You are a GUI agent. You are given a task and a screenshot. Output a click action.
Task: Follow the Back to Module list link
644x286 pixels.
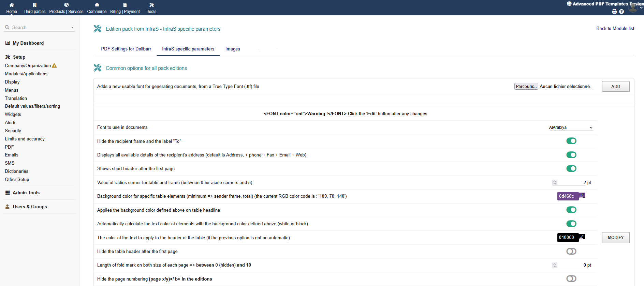tap(615, 29)
